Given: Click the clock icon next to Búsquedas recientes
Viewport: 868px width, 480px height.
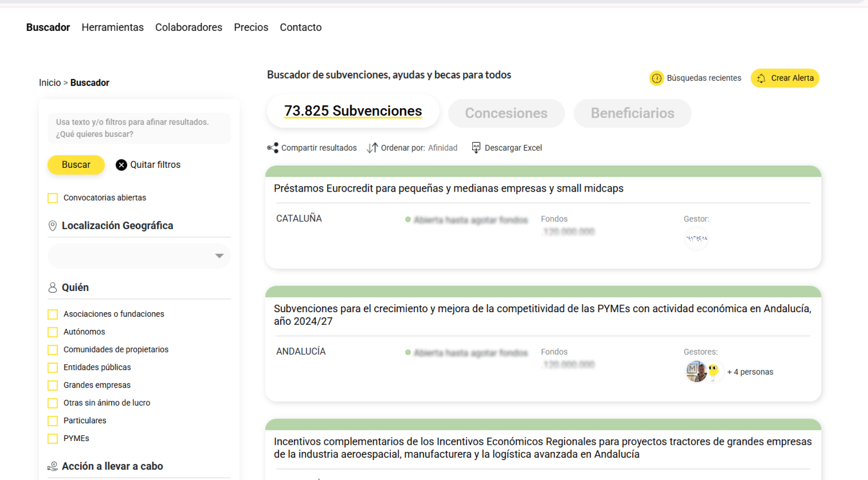Looking at the screenshot, I should pos(657,78).
